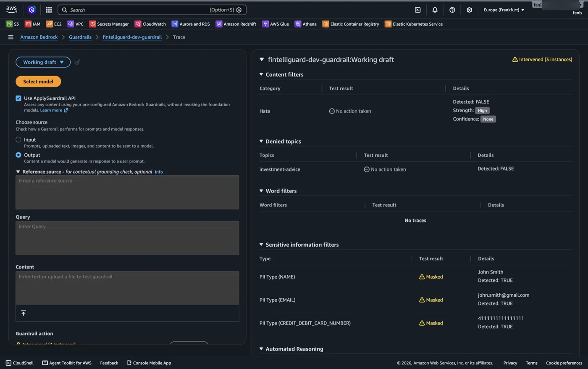Screen dimensions: 588x369
Task: Focus the top Search field
Action: [152, 10]
